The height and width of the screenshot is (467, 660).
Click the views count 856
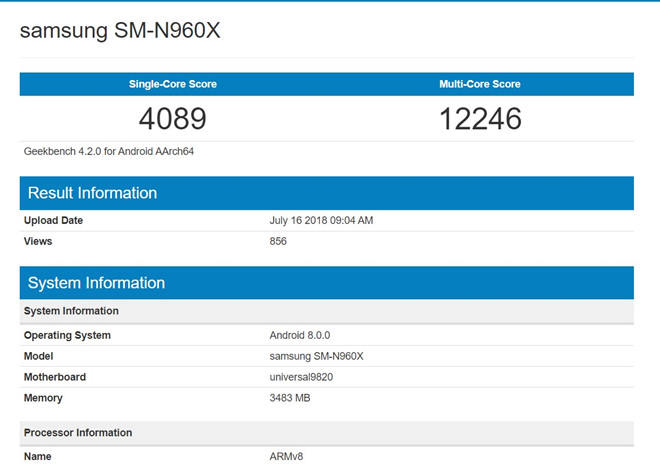coord(278,241)
